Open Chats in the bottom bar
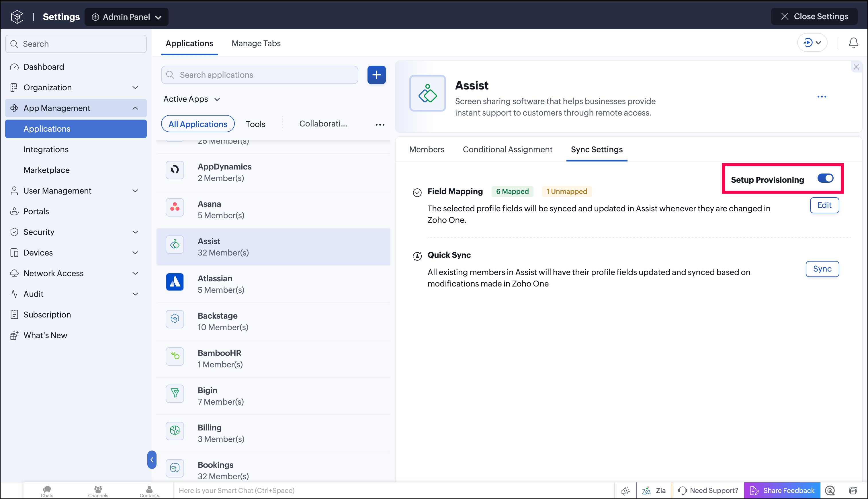Image resolution: width=868 pixels, height=499 pixels. tap(47, 491)
